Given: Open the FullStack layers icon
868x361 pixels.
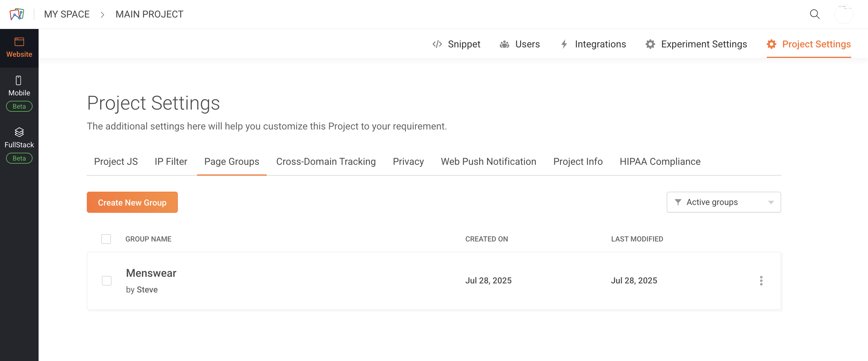Looking at the screenshot, I should (x=19, y=132).
